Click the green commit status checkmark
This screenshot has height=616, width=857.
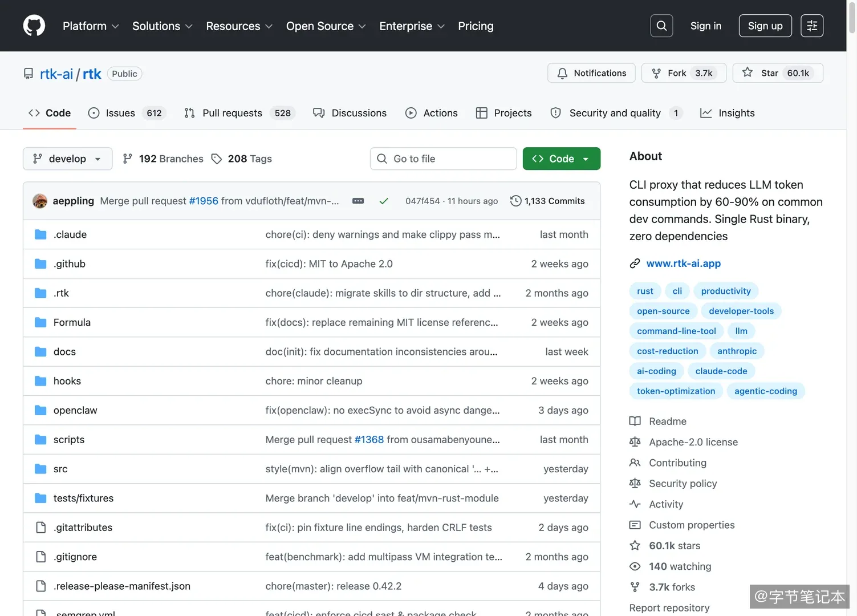[384, 201]
